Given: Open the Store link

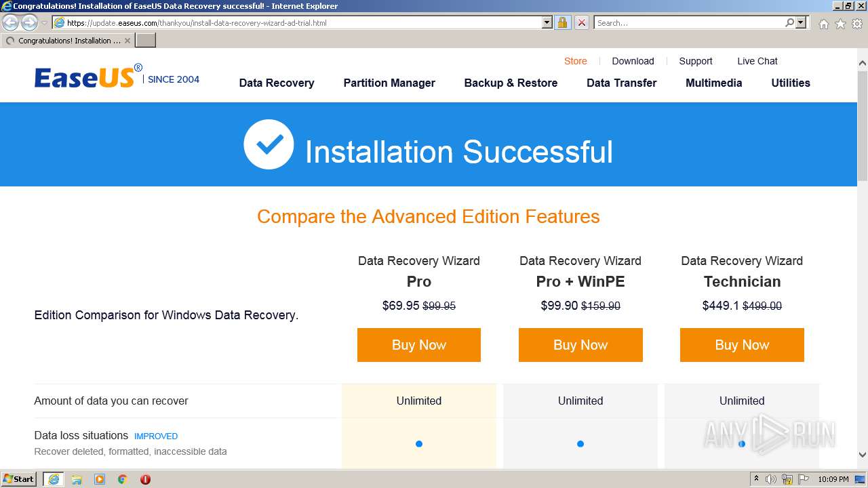Looking at the screenshot, I should (576, 61).
